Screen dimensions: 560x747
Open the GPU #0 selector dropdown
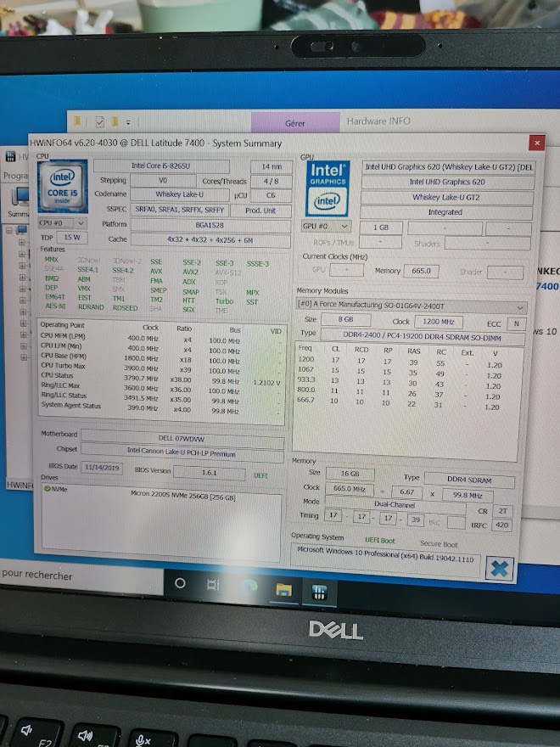click(x=326, y=227)
